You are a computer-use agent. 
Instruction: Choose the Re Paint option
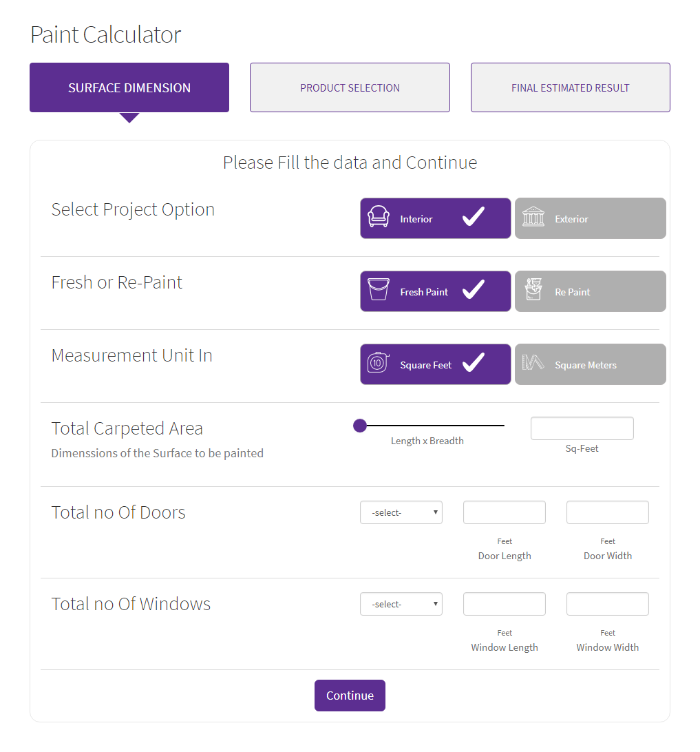tap(590, 291)
